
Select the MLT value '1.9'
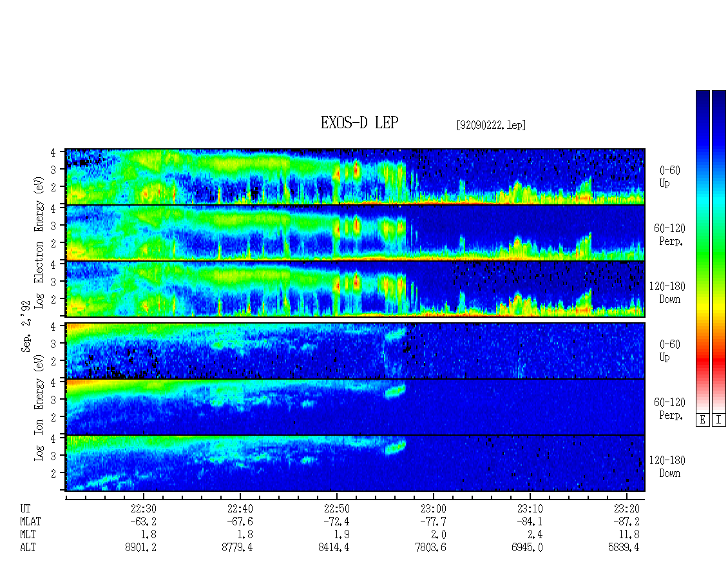click(x=341, y=535)
